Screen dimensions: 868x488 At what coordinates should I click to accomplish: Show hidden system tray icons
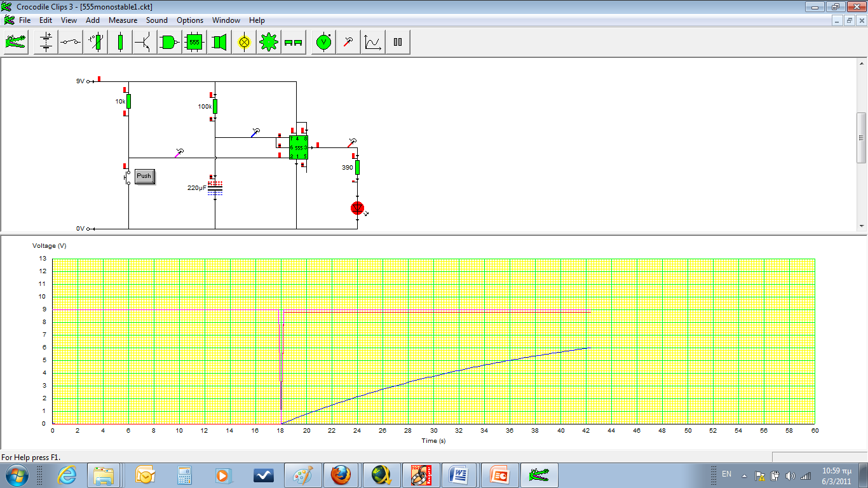tap(744, 475)
